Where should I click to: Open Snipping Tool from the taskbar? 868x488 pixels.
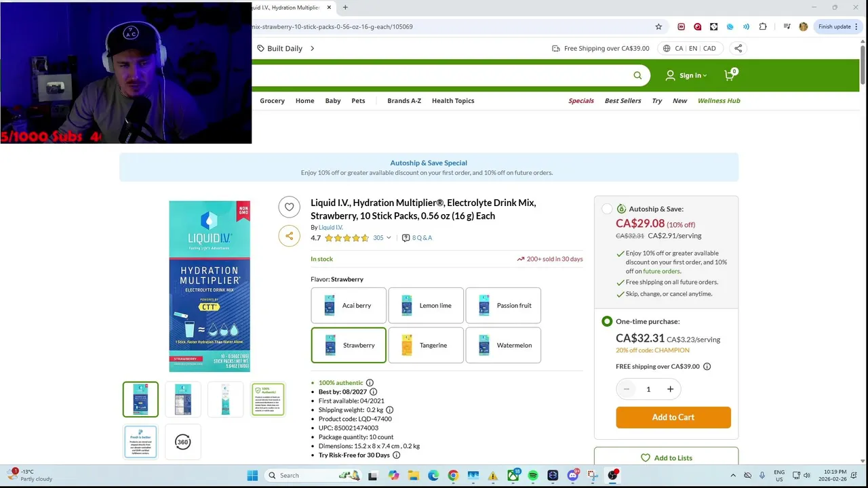coord(593,475)
